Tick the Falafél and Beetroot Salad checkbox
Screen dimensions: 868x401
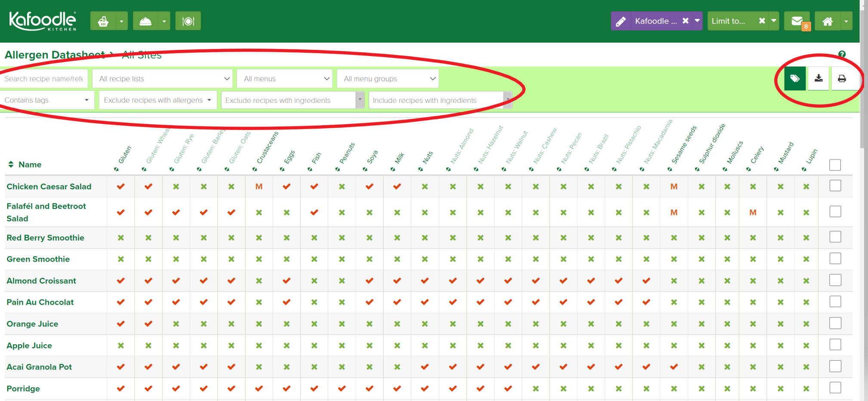pyautogui.click(x=835, y=212)
